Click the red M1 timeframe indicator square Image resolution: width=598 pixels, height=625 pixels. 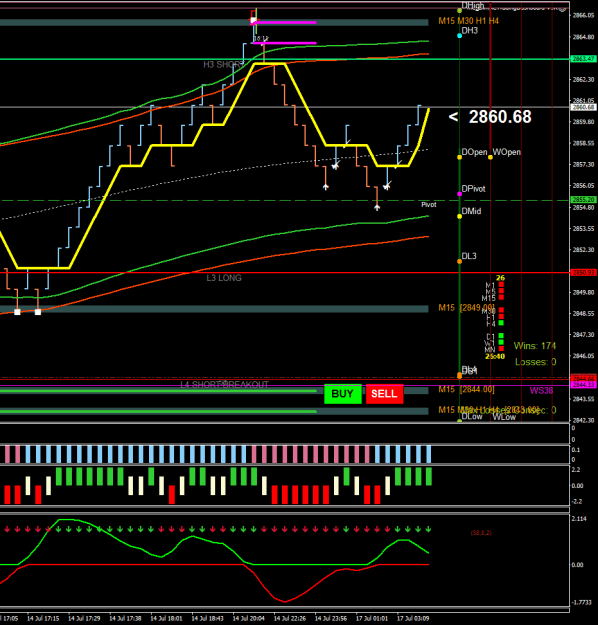[501, 285]
